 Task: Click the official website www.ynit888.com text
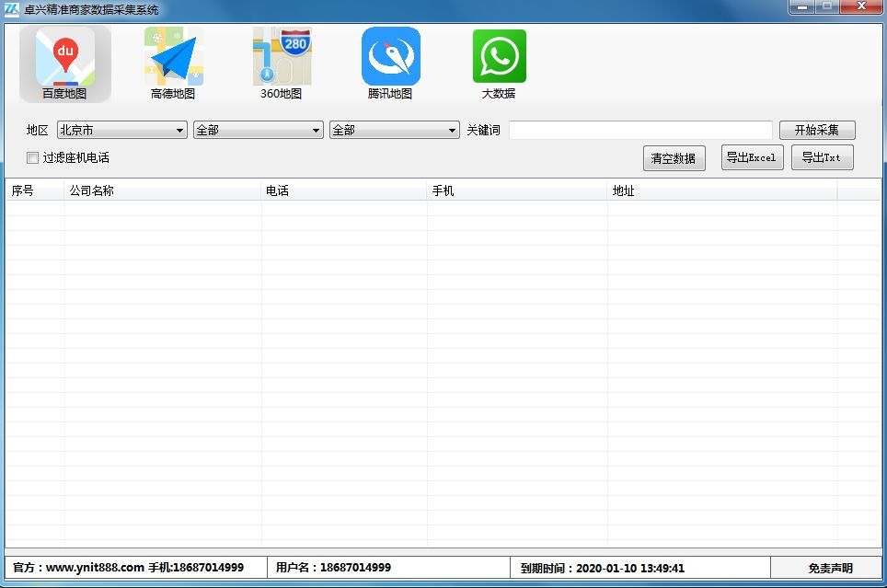coord(95,568)
